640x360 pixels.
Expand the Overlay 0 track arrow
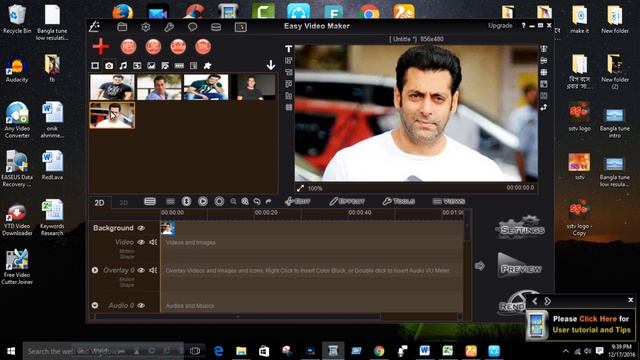coord(95,270)
